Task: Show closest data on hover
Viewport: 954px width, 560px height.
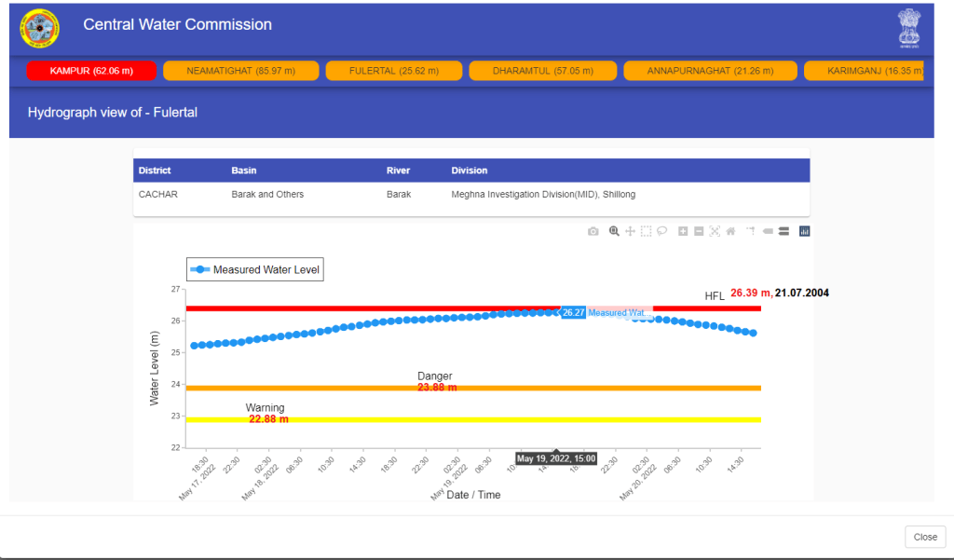Action: pos(768,231)
